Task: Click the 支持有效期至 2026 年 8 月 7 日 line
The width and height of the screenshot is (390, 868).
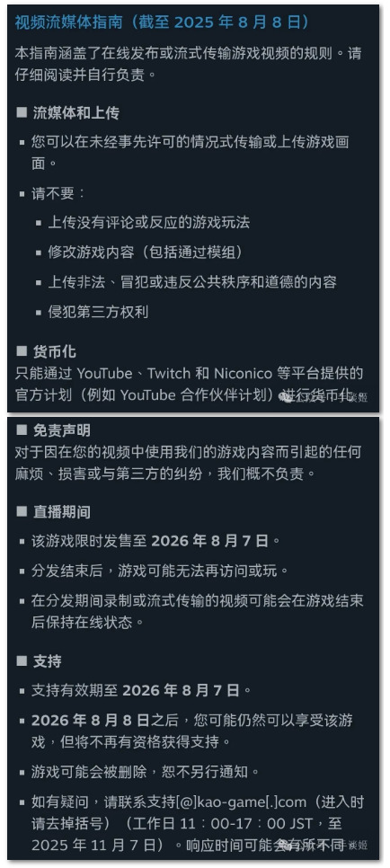Action: coord(142,690)
